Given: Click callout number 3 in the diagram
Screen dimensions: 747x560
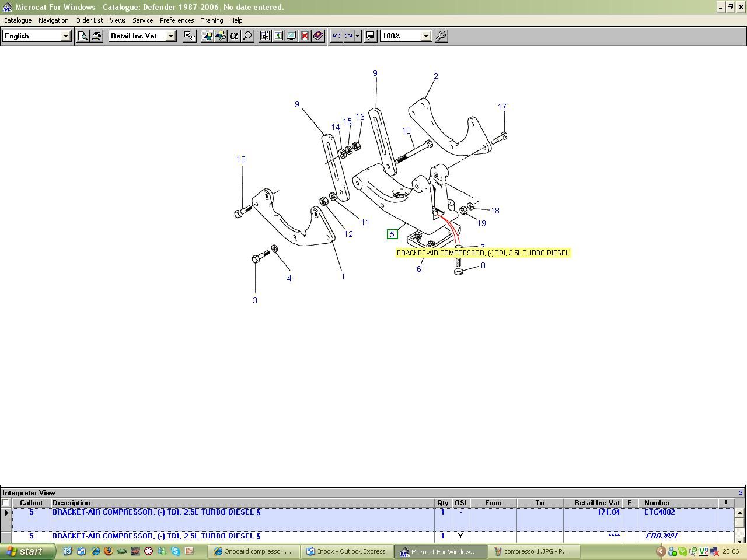Looking at the screenshot, I should pyautogui.click(x=255, y=300).
